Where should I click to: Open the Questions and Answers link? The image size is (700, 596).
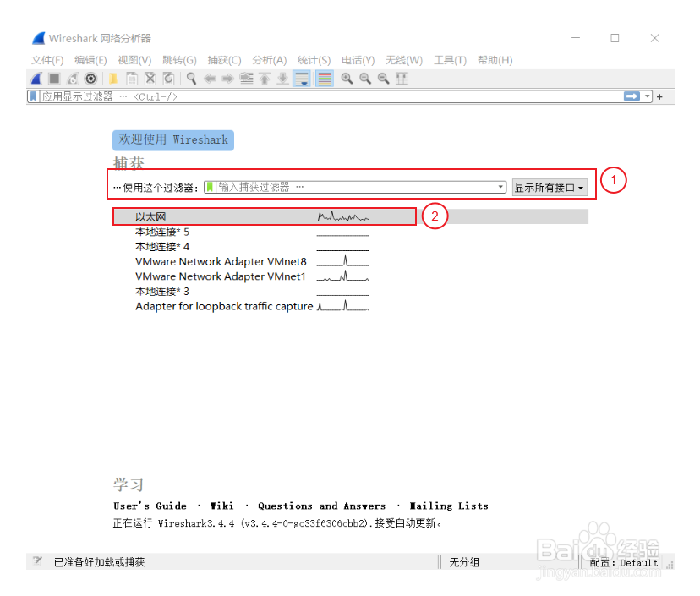(x=321, y=506)
